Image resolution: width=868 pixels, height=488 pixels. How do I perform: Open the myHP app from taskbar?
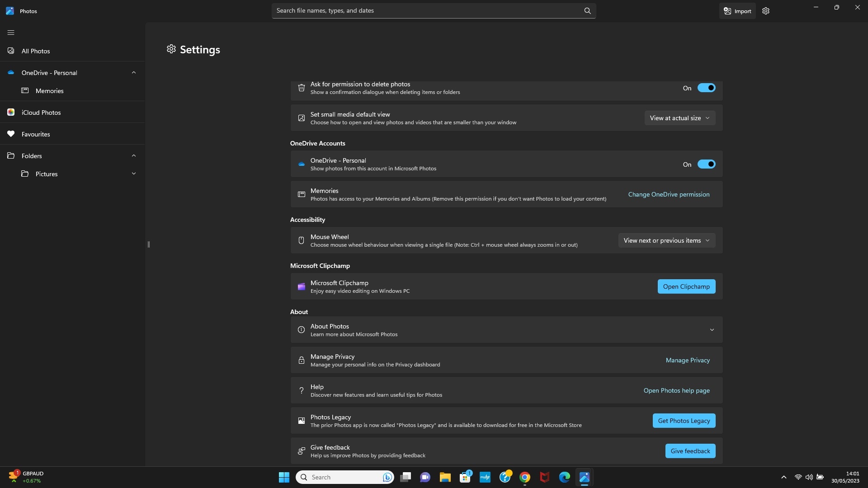tap(485, 477)
